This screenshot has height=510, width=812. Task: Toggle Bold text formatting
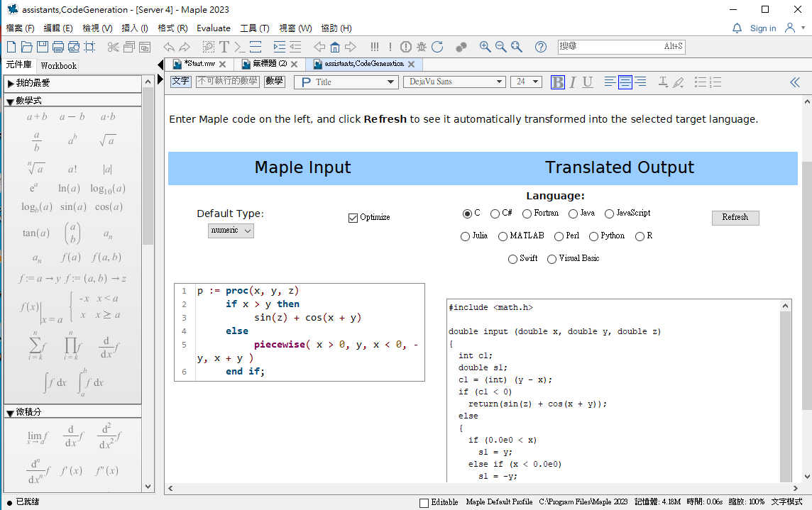click(x=558, y=82)
